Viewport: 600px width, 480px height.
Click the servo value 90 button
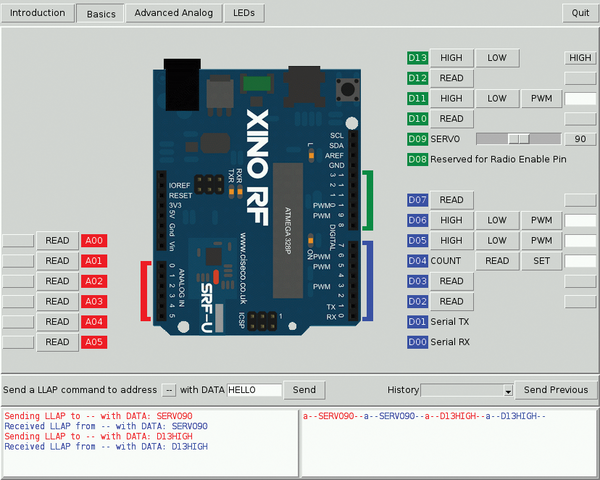tap(580, 139)
